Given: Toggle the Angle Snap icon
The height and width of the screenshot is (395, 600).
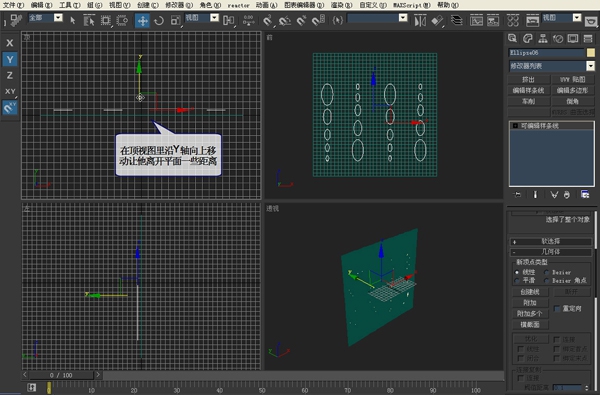Looking at the screenshot, I should 285,20.
